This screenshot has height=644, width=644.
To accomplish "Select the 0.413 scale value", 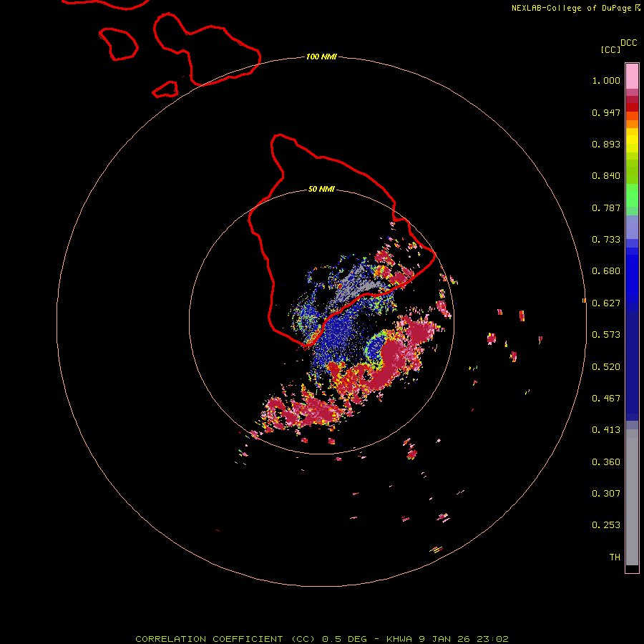I will (x=606, y=430).
